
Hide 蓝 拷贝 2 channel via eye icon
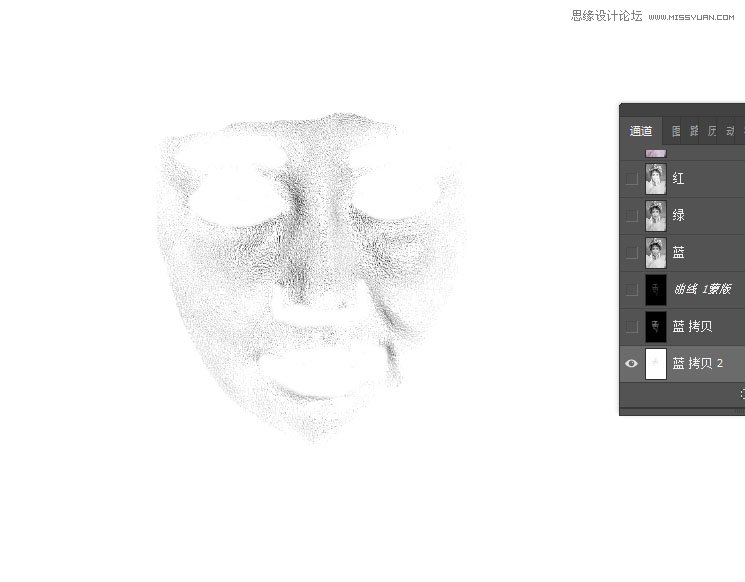(631, 364)
